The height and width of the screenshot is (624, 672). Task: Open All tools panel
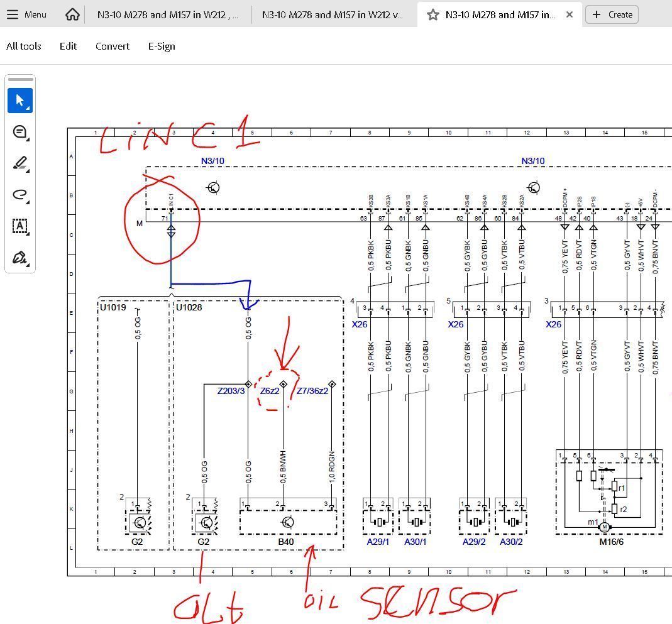[24, 46]
